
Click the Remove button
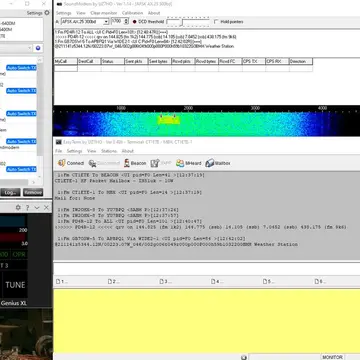pyautogui.click(x=33, y=192)
